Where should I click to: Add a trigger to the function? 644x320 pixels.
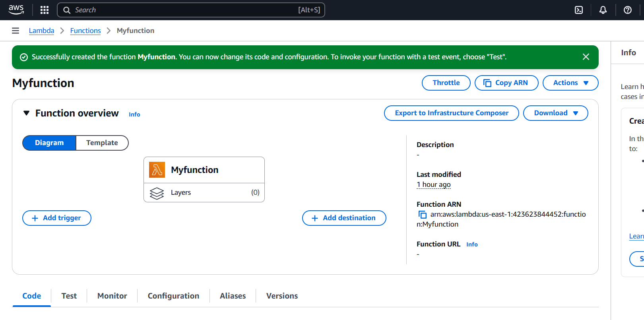tap(57, 218)
